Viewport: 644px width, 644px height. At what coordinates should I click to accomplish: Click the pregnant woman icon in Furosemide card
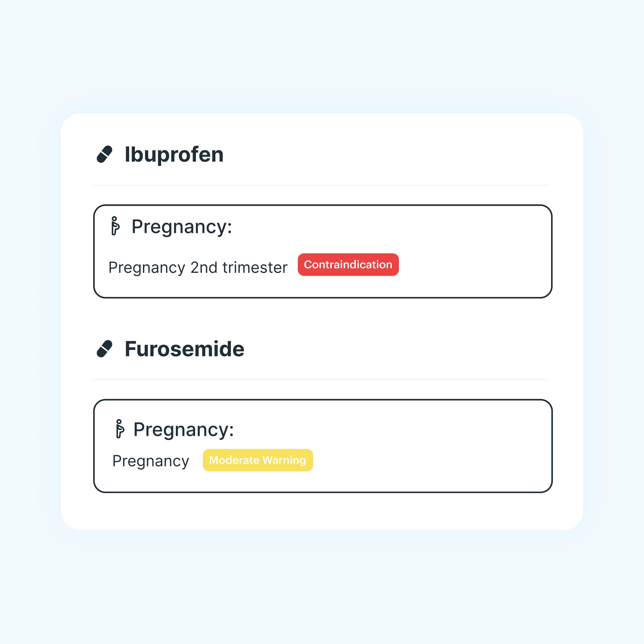point(119,429)
